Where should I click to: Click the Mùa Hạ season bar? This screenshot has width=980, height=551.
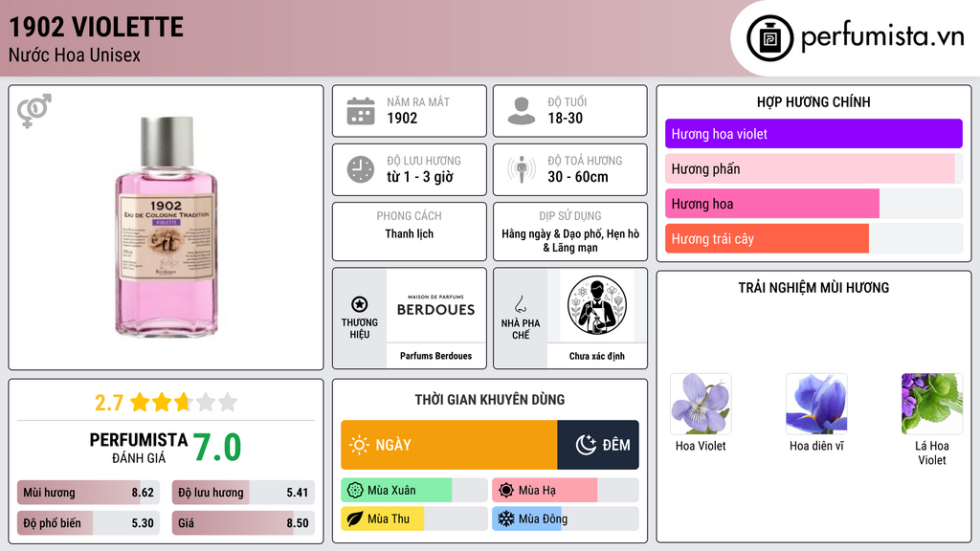pos(566,491)
